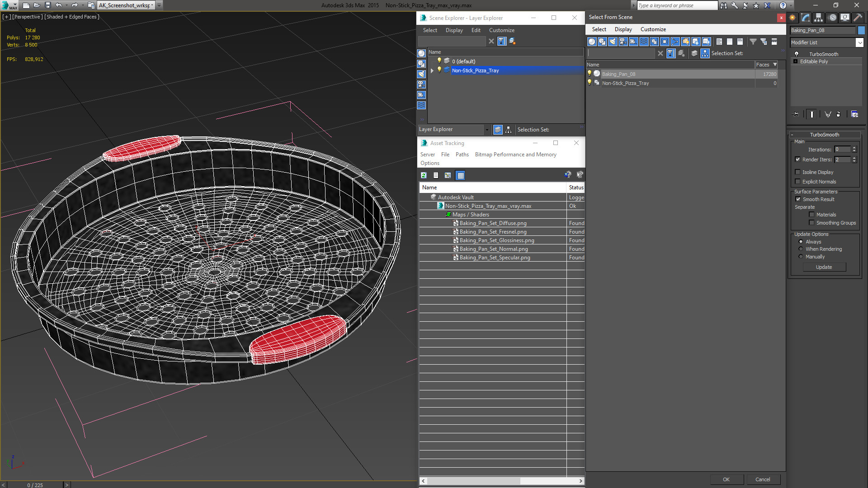
Task: Toggle Display Bone Objects filter in Select From Scene
Action: (675, 42)
